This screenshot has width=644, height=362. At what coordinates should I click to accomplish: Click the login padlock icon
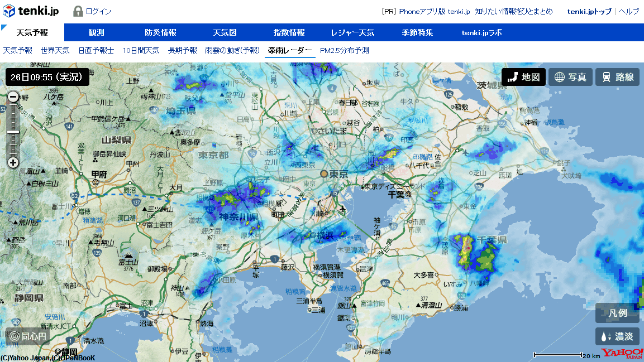tap(77, 10)
